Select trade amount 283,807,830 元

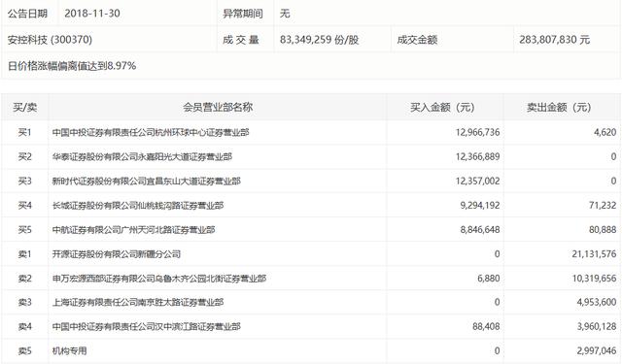click(555, 40)
